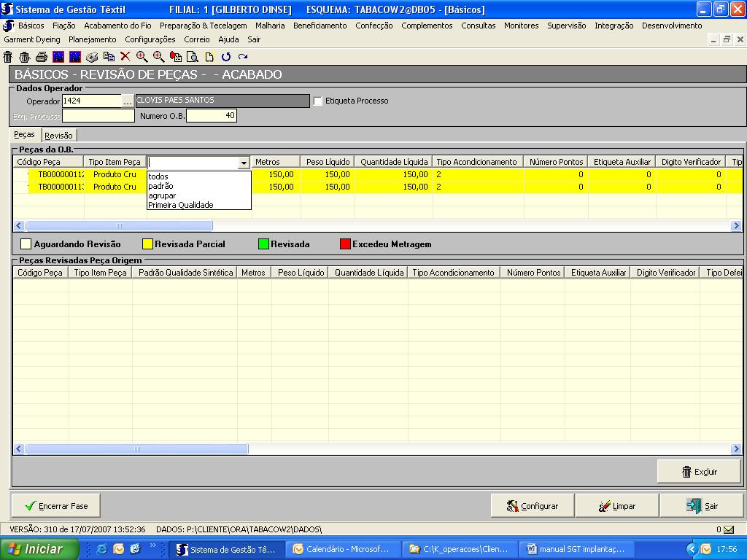Click the printer icon in the toolbar
747x560 pixels.
tap(42, 57)
